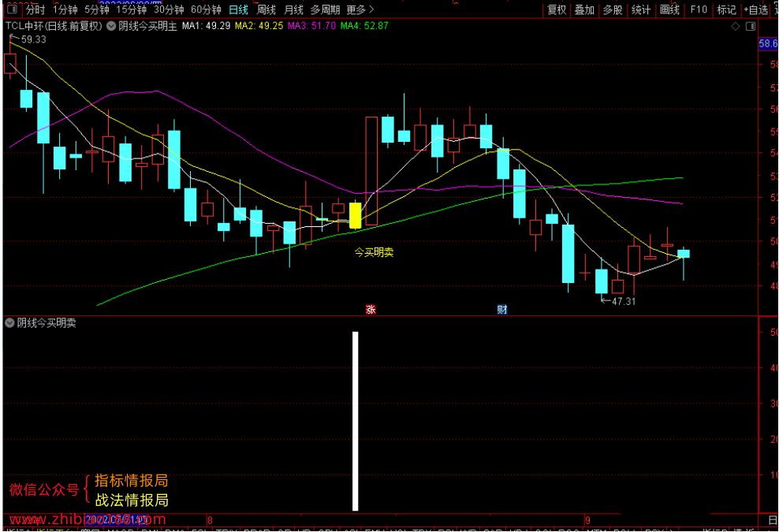Open the 统计 statistics tool
The image size is (779, 532).
[x=641, y=9]
